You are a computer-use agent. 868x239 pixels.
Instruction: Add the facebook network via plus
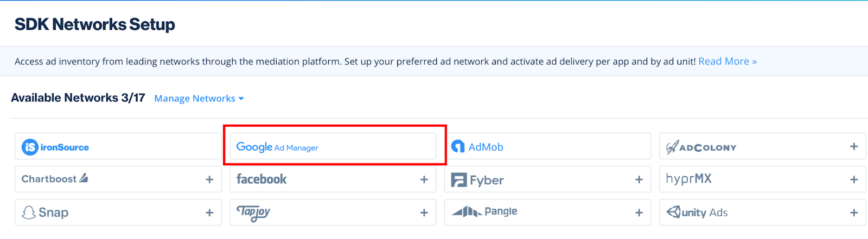(424, 179)
